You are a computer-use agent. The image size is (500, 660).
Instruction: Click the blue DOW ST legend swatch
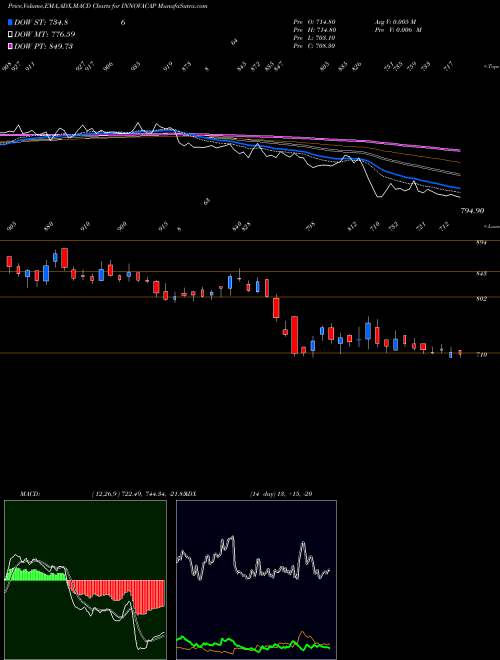[10, 22]
